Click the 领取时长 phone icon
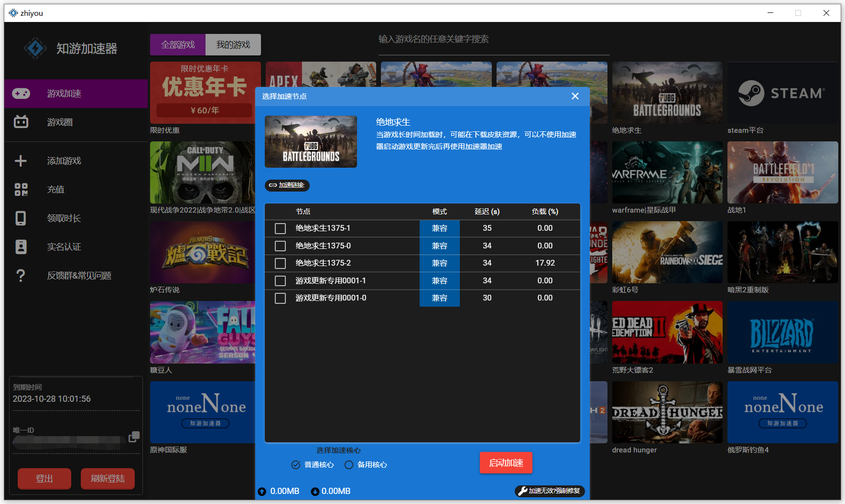Screen dimensions: 845x504 pyautogui.click(x=21, y=218)
